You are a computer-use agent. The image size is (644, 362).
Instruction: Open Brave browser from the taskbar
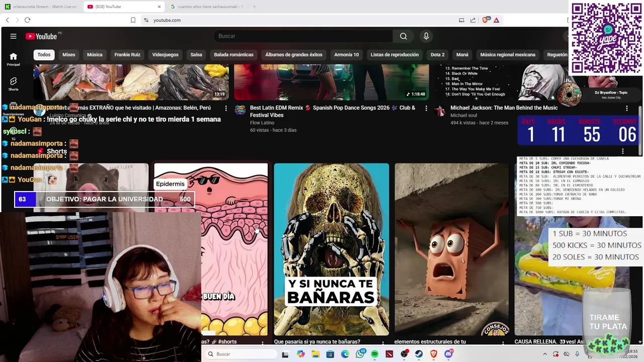(434, 354)
